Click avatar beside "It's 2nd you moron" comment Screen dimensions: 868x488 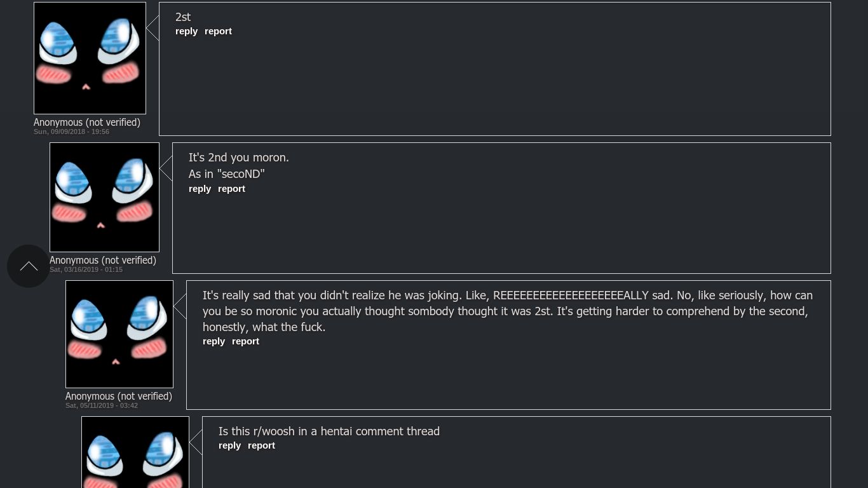(104, 197)
